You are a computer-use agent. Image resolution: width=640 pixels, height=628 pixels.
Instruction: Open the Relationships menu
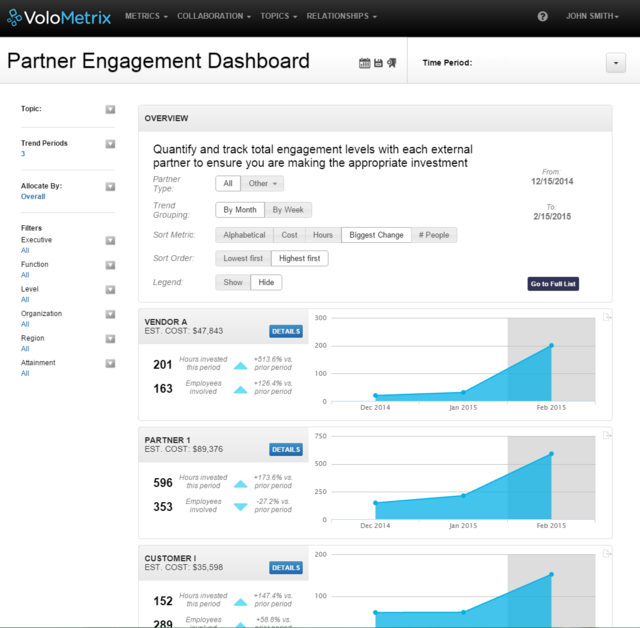pos(341,16)
